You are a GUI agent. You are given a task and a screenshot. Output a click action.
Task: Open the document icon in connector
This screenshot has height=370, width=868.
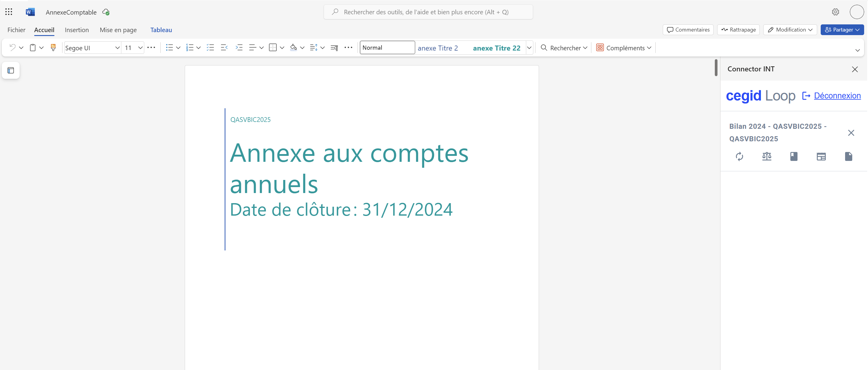coord(848,156)
